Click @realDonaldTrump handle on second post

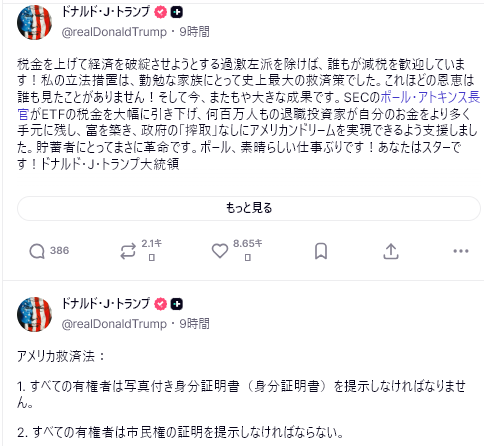(114, 324)
